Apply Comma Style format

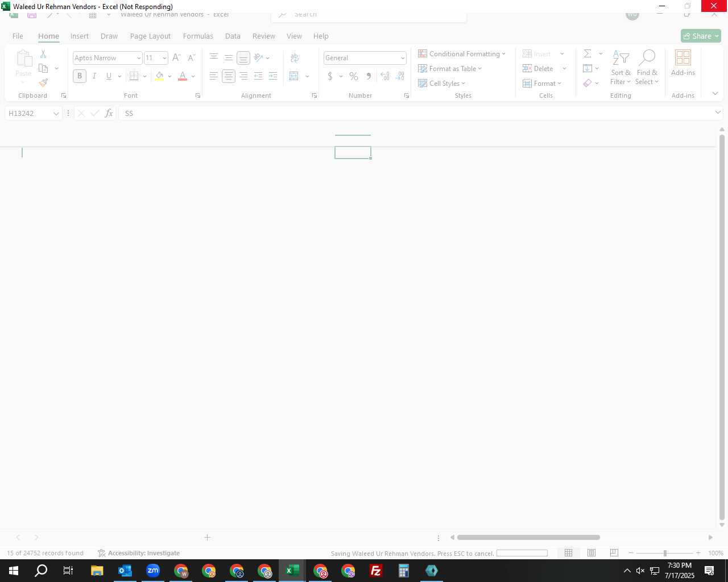pyautogui.click(x=369, y=76)
